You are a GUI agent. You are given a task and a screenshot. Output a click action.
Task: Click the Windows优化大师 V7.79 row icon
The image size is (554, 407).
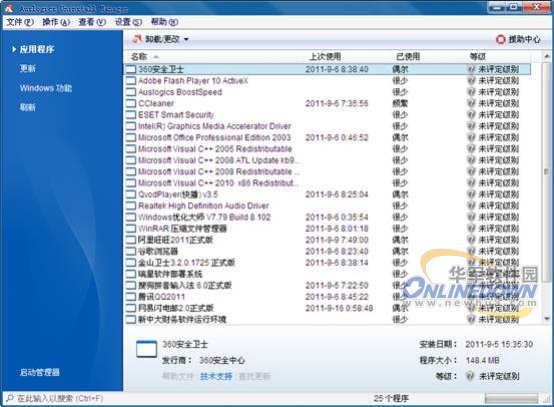click(131, 217)
